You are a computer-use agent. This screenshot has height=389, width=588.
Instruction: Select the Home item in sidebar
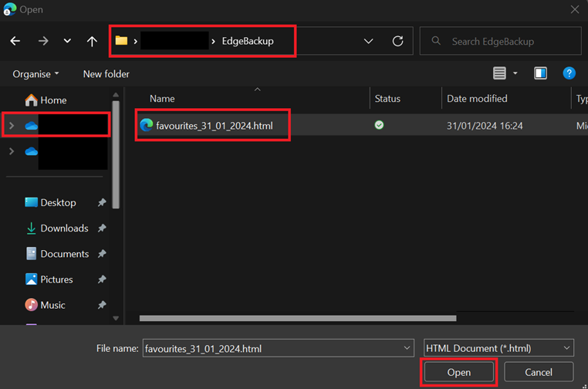point(52,100)
